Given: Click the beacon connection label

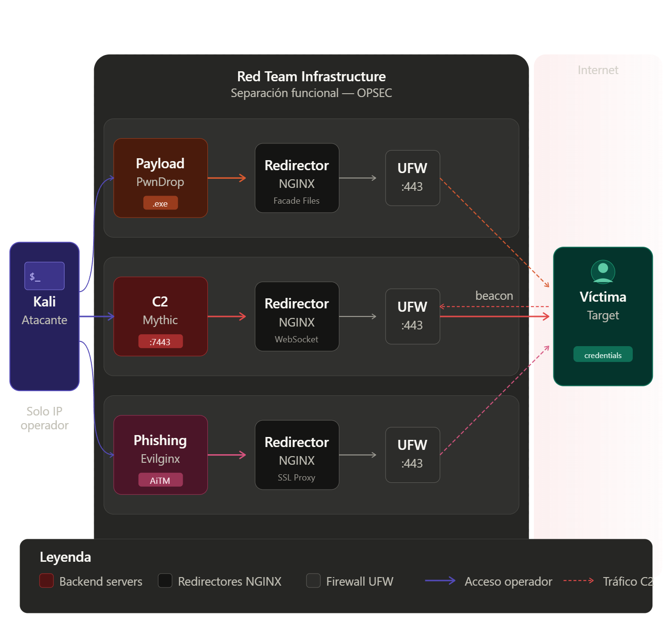Looking at the screenshot, I should (494, 296).
